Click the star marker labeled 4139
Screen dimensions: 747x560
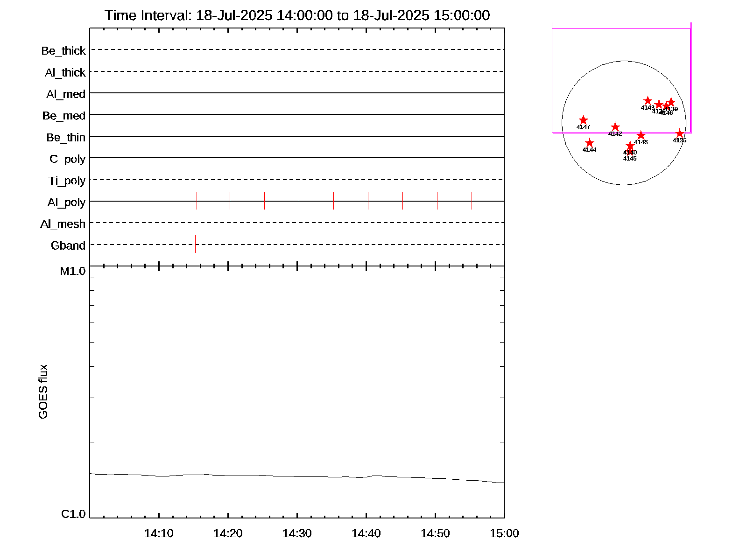coord(671,102)
